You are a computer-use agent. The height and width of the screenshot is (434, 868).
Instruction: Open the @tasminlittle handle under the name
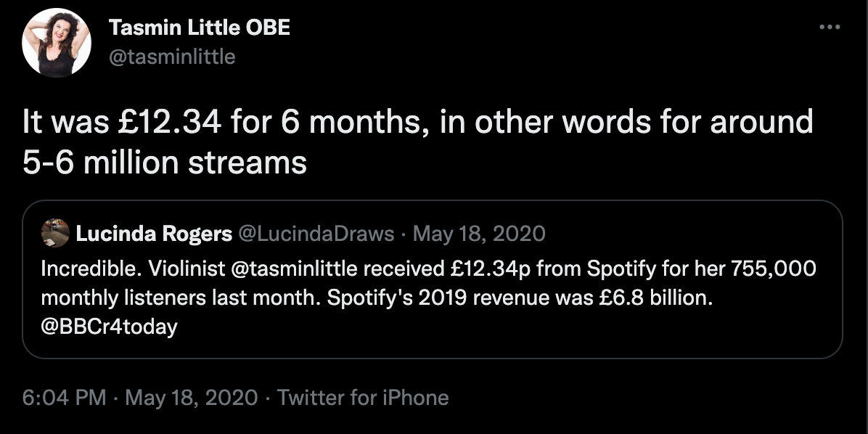click(x=172, y=57)
